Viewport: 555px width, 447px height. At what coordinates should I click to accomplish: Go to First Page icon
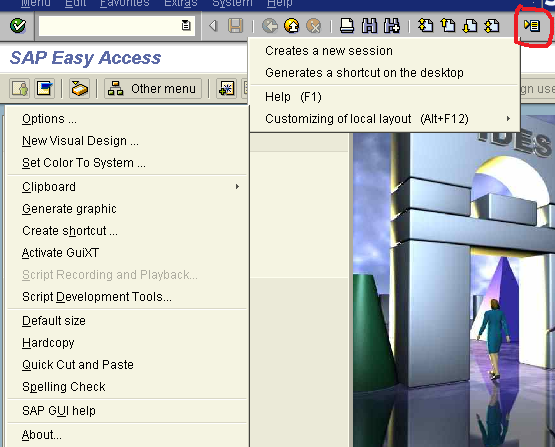(425, 25)
